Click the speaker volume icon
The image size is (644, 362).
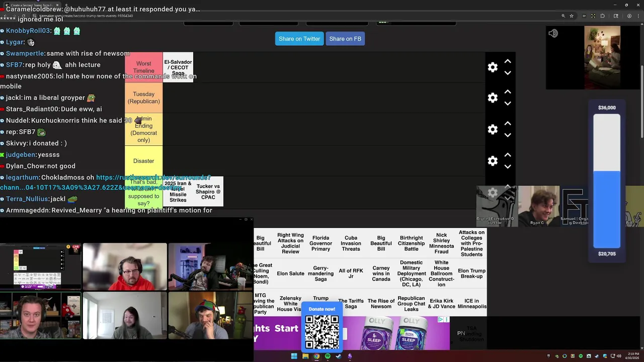pos(553,34)
